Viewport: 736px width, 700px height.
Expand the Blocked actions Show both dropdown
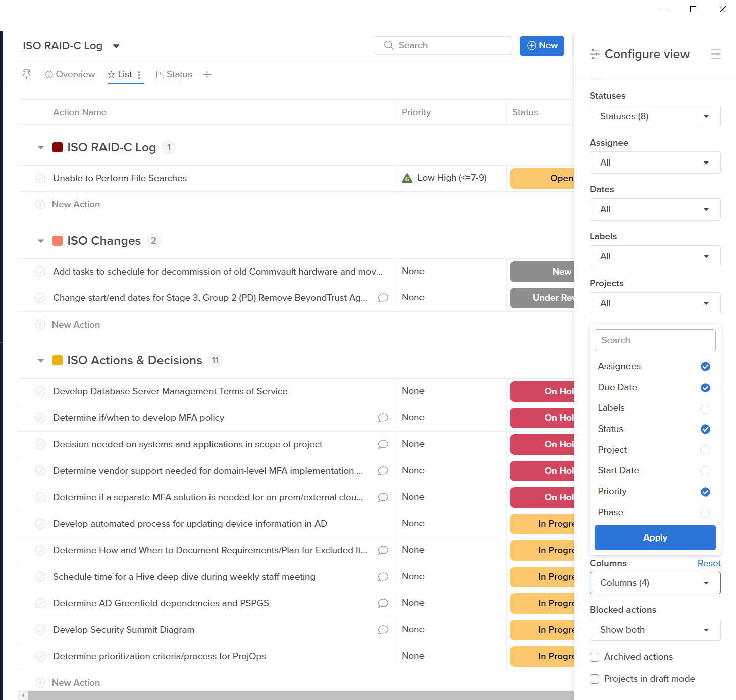point(655,630)
